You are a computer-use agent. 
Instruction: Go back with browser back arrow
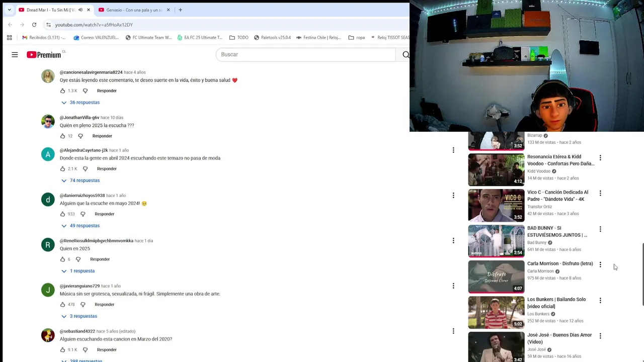tap(10, 25)
